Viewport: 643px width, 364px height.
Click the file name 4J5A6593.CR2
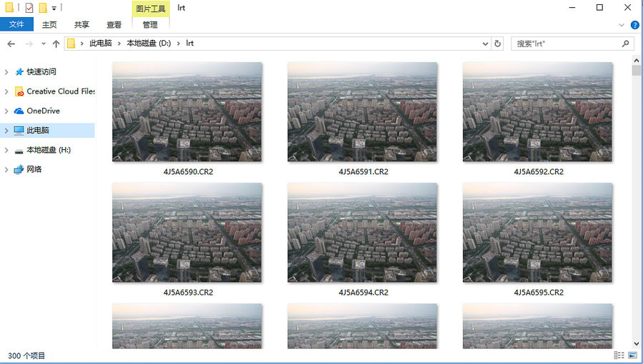[x=188, y=293]
